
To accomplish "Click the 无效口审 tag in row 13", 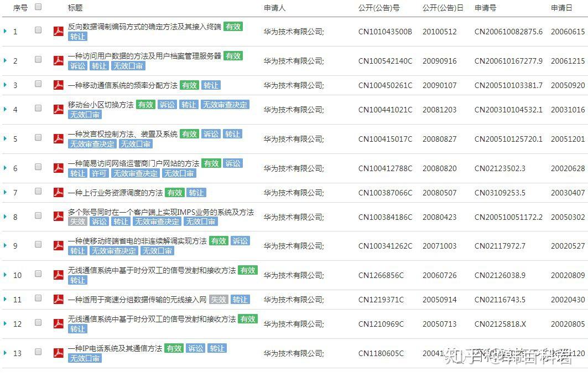I will click(85, 358).
